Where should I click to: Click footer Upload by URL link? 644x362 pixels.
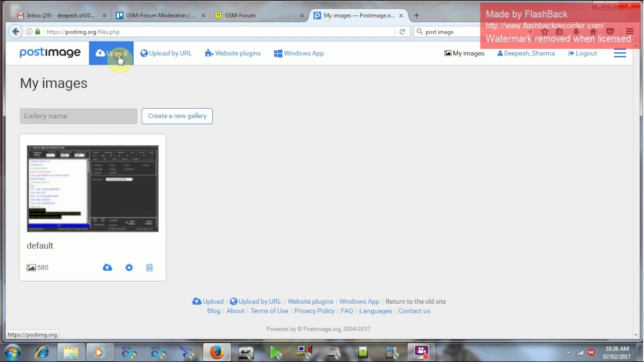click(x=256, y=301)
